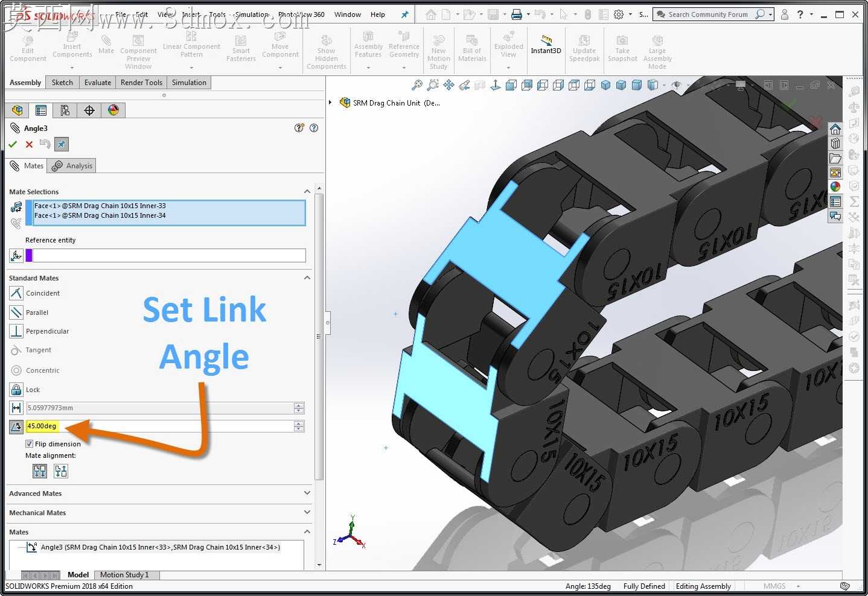Open the Reference Geometry dropdown arrow

[404, 68]
